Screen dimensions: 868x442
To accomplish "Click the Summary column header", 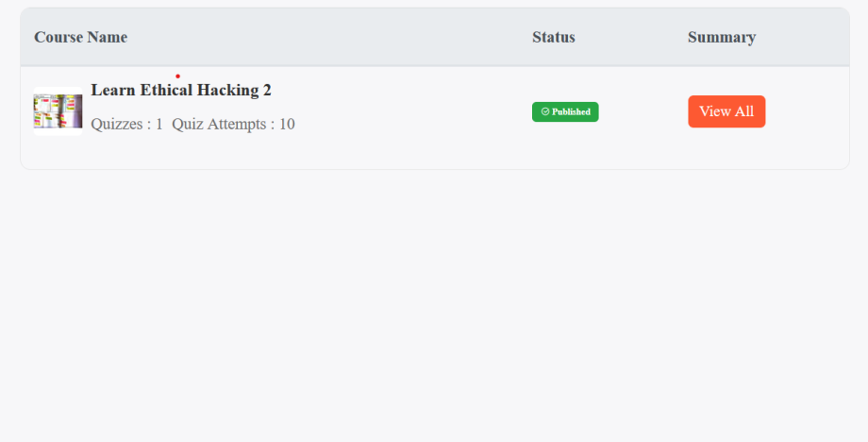I will (722, 37).
